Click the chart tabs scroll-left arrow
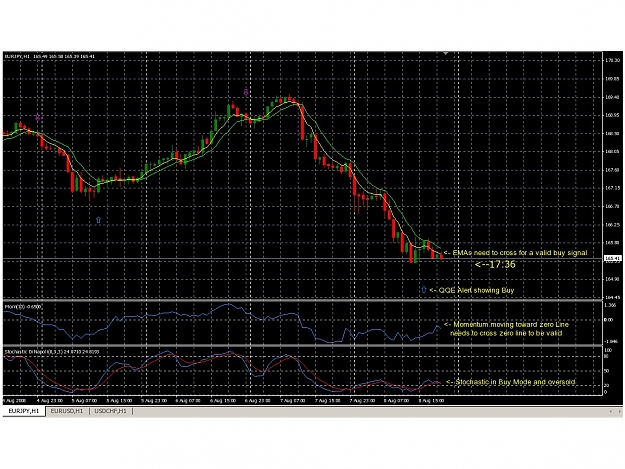The image size is (625, 469). (x=611, y=411)
